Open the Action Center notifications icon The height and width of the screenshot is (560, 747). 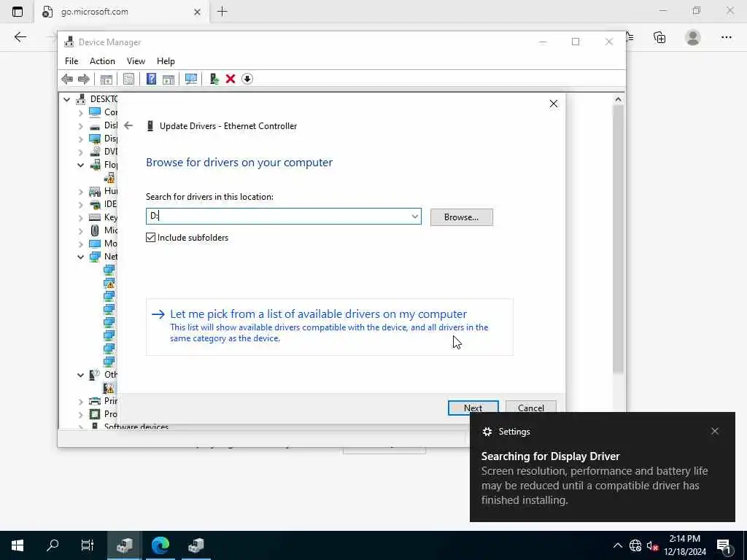click(724, 545)
